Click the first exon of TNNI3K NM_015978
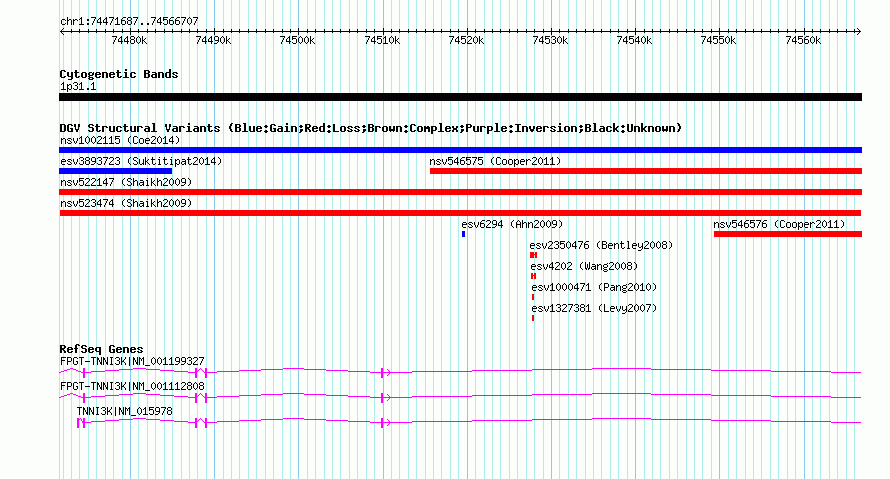The image size is (890, 479). click(x=80, y=423)
